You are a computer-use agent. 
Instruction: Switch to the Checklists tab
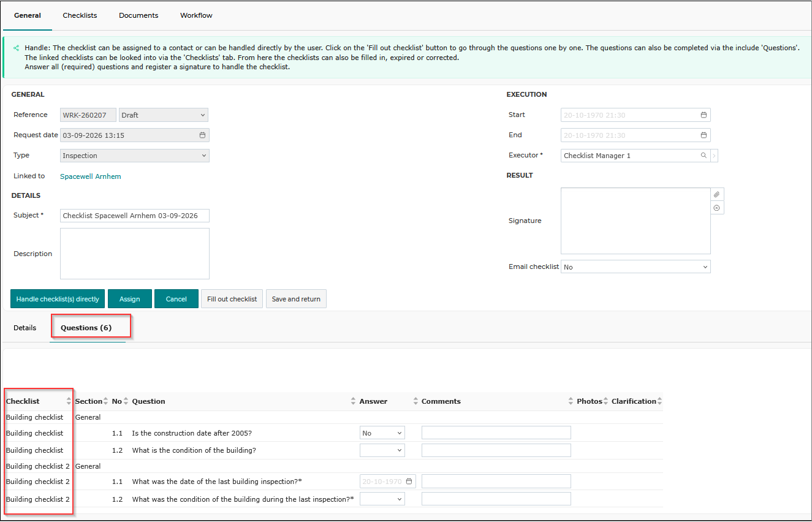80,15
